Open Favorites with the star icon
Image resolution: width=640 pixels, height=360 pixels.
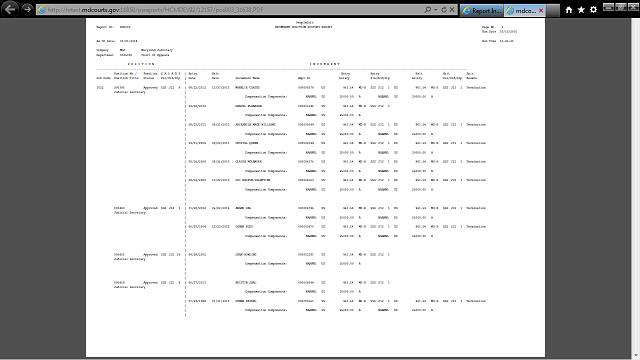[581, 10]
